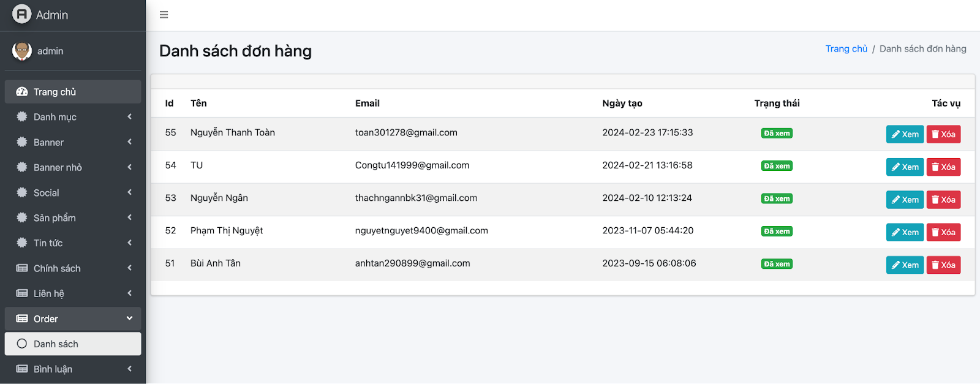980x384 pixels.
Task: Click Đã xem status badge for order 53
Action: tap(777, 198)
